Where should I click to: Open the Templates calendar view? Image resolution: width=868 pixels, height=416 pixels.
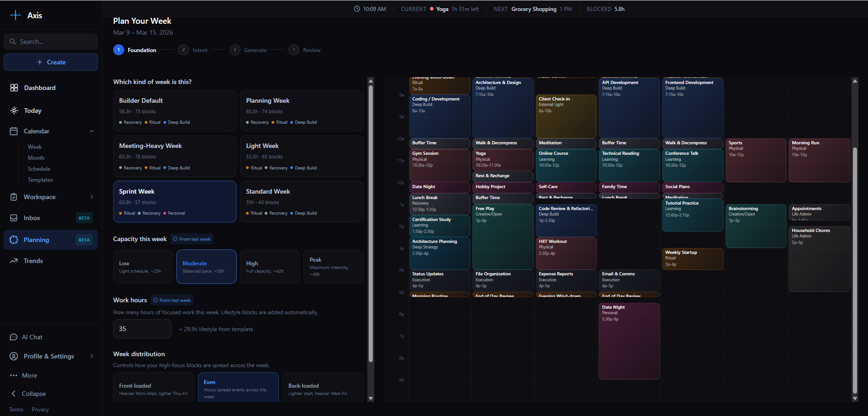coord(40,180)
